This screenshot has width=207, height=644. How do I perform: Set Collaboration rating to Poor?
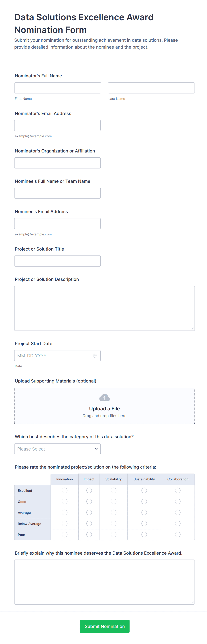coord(178,534)
